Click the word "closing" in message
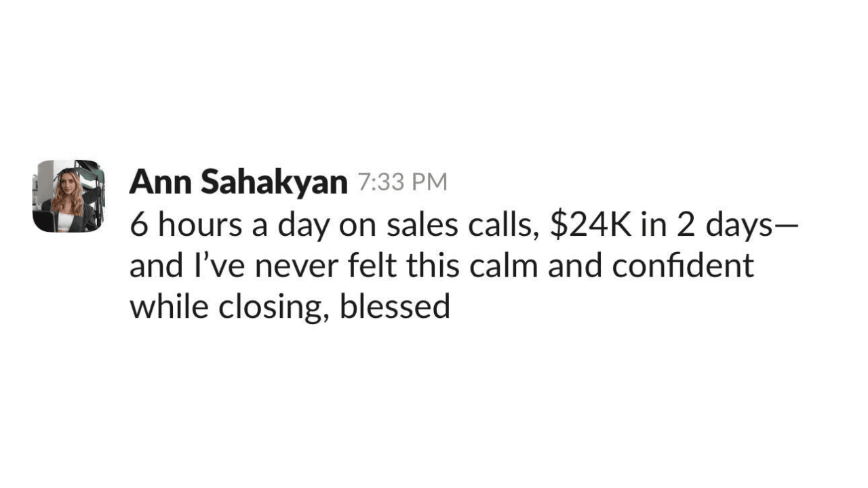 [x=271, y=306]
